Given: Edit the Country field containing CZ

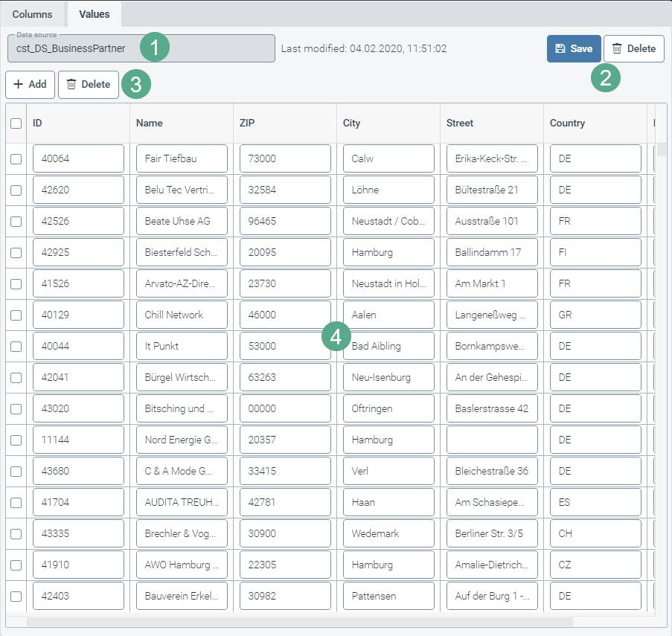Looking at the screenshot, I should (595, 565).
